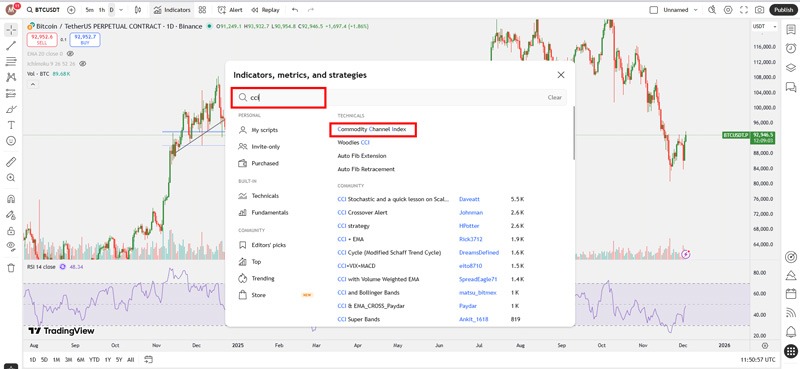Open the Alert creation button
This screenshot has width=800, height=369.
230,10
